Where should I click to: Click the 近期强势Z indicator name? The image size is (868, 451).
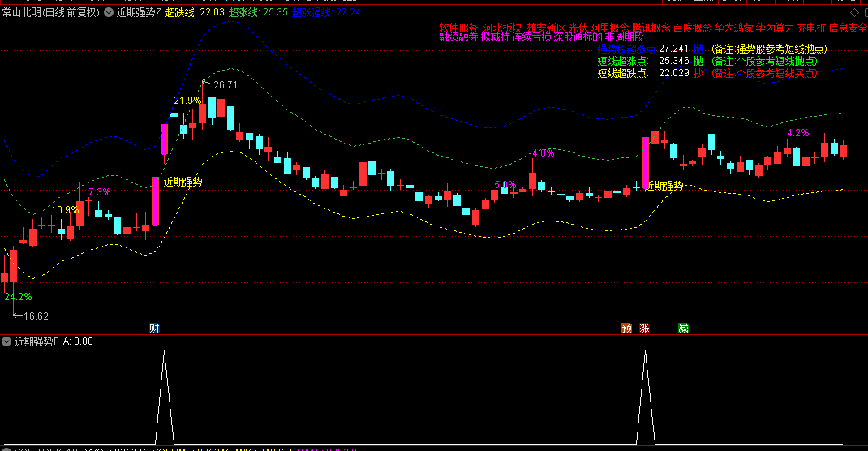pyautogui.click(x=139, y=12)
